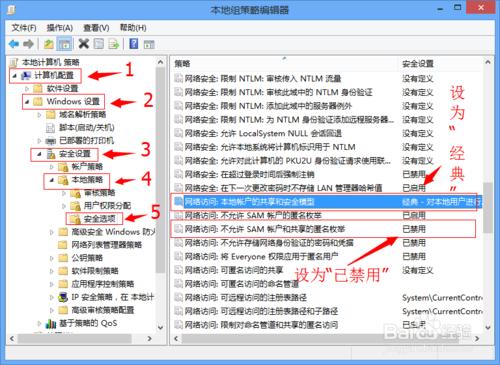Screen dimensions: 500x365
Task: Expand the 软件限制策略 node
Action: pos(52,271)
